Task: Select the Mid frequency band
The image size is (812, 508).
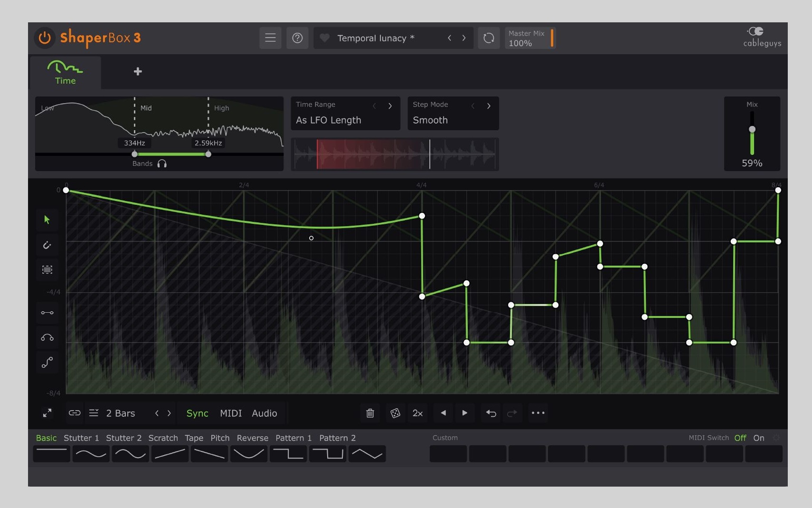Action: [x=146, y=108]
